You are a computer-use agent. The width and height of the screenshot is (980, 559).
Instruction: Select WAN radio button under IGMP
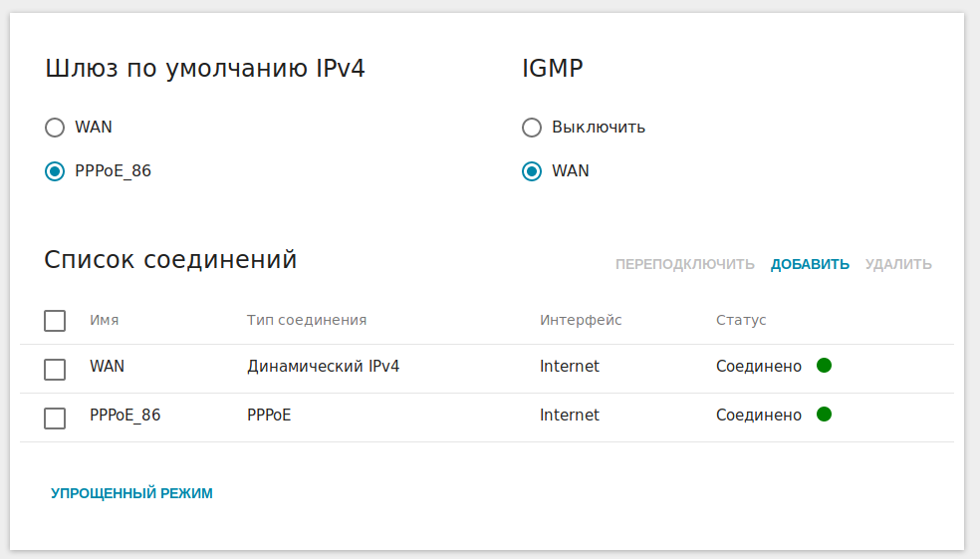click(x=532, y=171)
